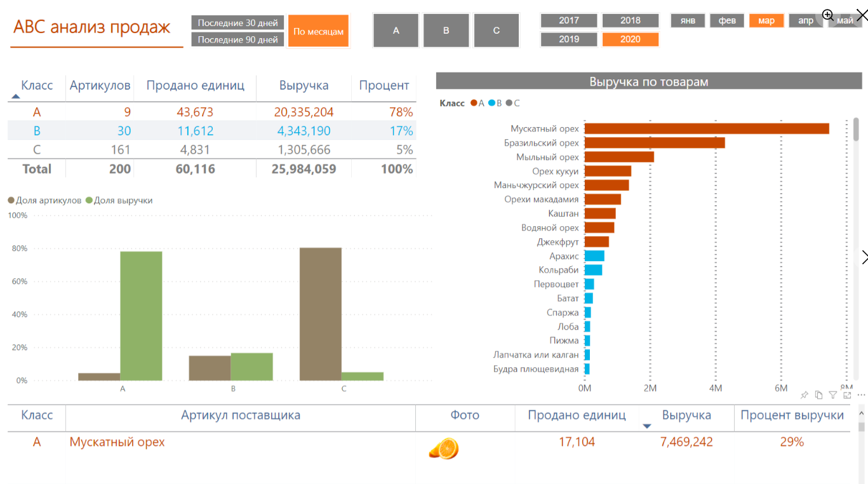Viewport: 868px width, 484px height.
Task: Open focus mode for the chart
Action: pyautogui.click(x=847, y=395)
